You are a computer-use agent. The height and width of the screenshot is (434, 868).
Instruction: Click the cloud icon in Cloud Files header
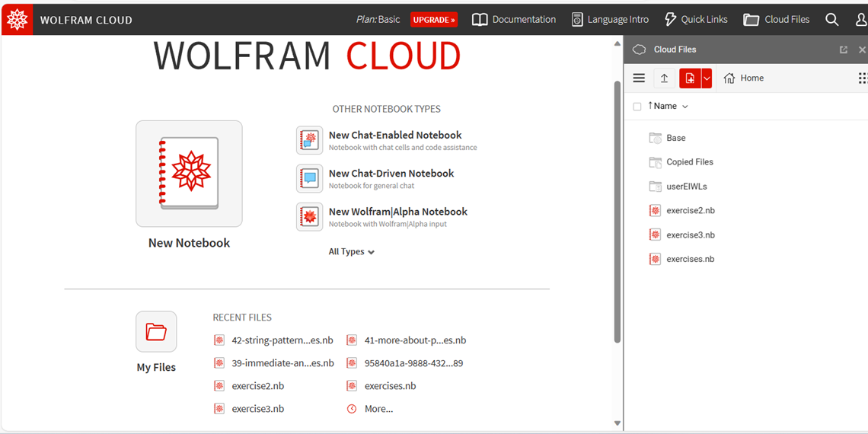(x=639, y=49)
